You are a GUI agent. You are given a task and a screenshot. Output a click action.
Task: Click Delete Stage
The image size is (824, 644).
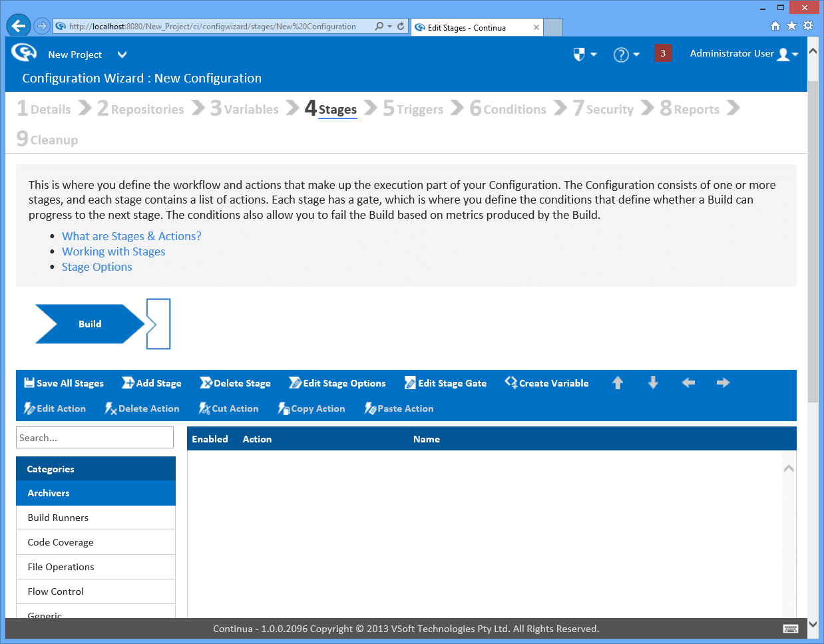235,383
